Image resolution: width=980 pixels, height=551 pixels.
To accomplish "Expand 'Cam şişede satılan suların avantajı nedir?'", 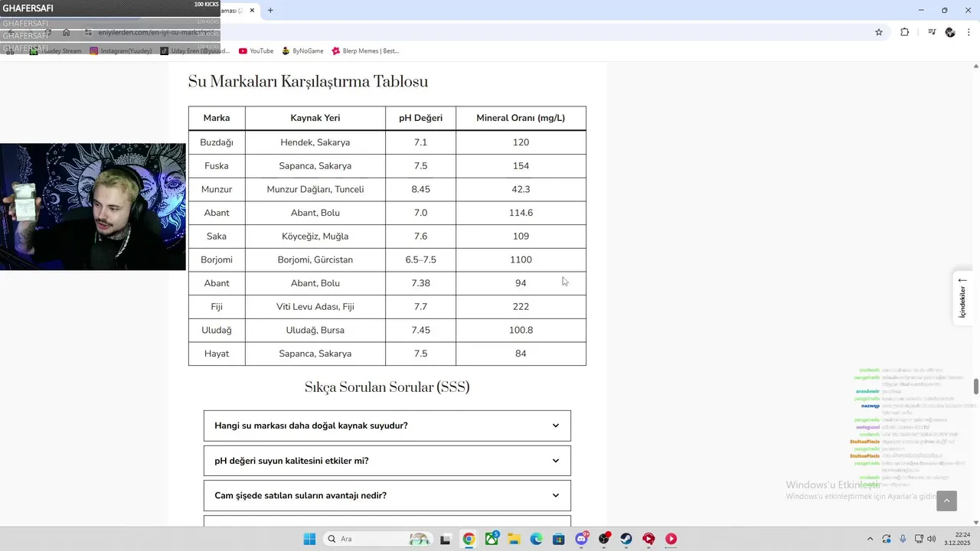I will coord(387,496).
